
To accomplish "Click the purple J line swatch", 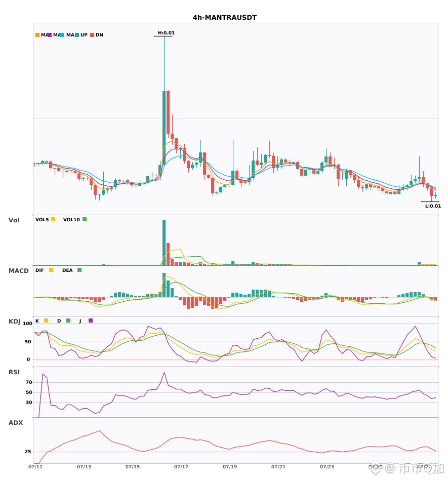I will pos(91,320).
